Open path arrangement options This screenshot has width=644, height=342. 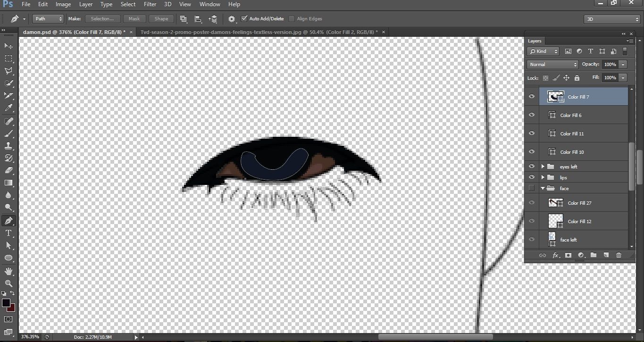point(213,19)
